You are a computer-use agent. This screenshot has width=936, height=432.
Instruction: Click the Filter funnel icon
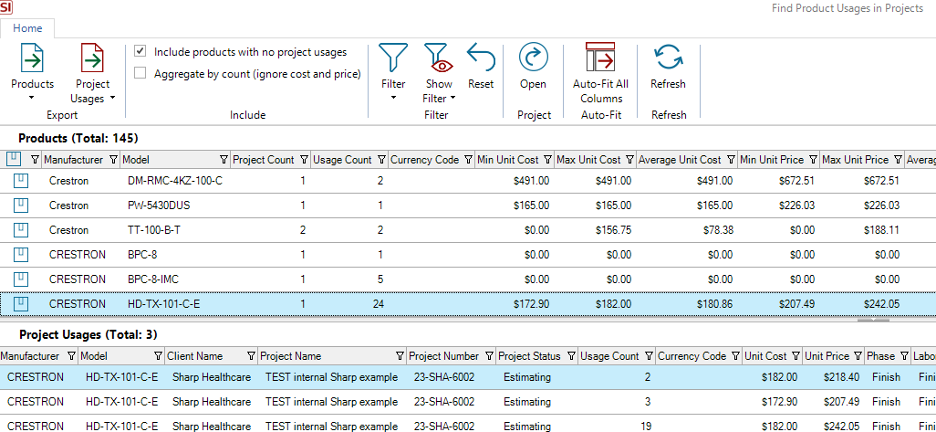click(394, 58)
